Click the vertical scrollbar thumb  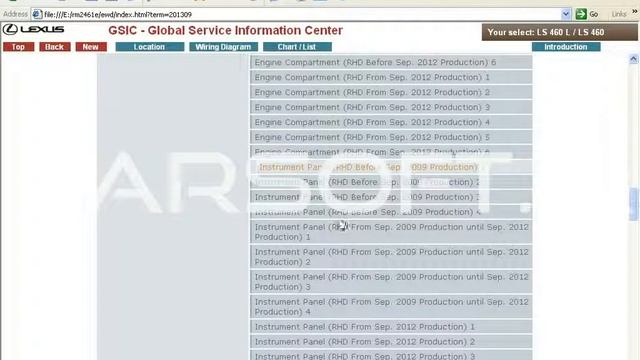coord(633,204)
